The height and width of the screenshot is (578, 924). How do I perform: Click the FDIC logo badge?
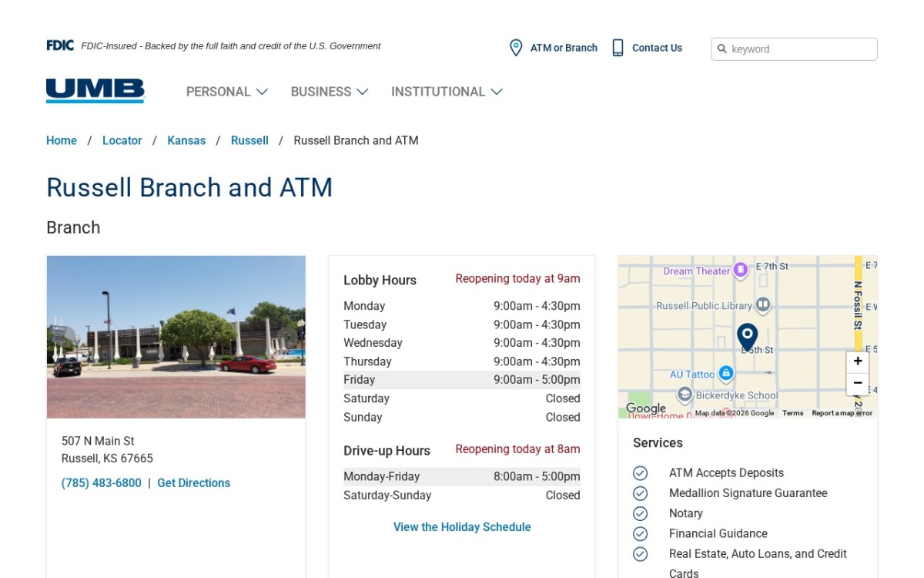point(60,45)
